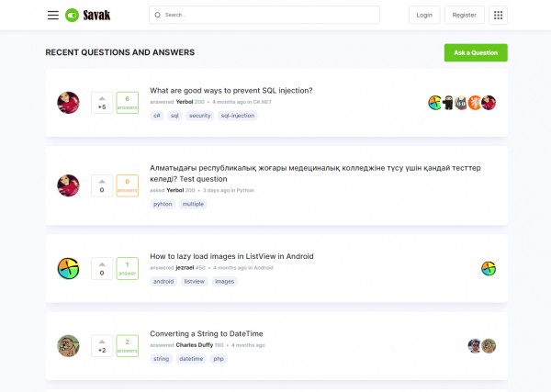Screen dimensions: 551x392
Task: Click upvote arrow on Kazakh test question
Action: 102,180
